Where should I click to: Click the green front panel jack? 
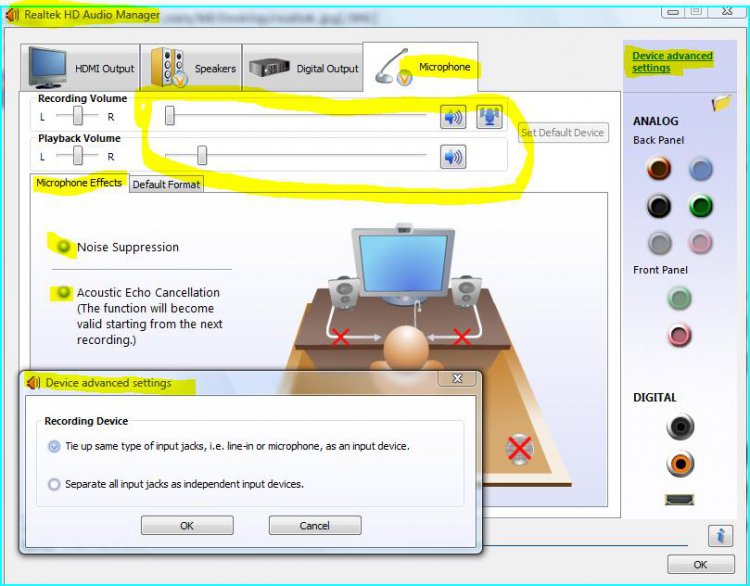[679, 298]
